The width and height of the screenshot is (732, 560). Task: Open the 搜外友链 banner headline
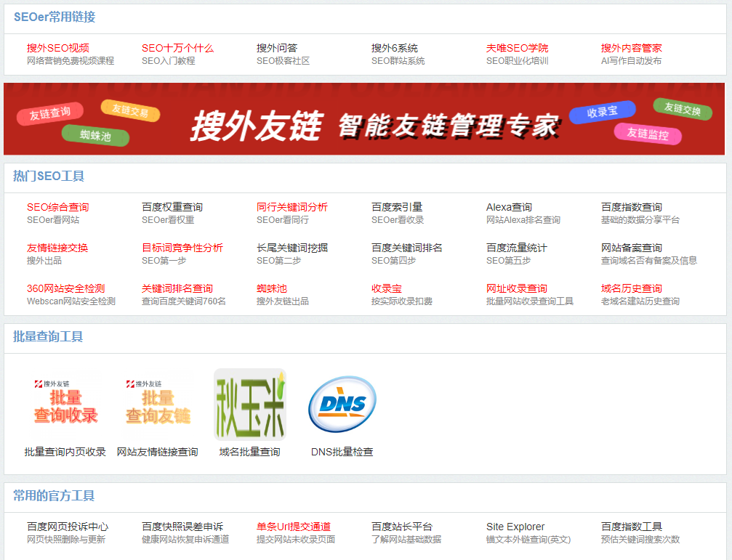coord(256,126)
